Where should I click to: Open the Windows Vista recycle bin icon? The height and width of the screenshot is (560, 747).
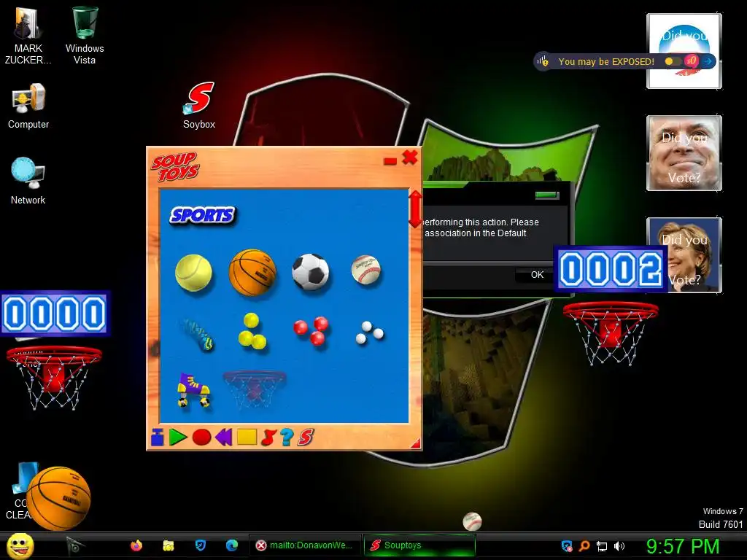[x=85, y=35]
